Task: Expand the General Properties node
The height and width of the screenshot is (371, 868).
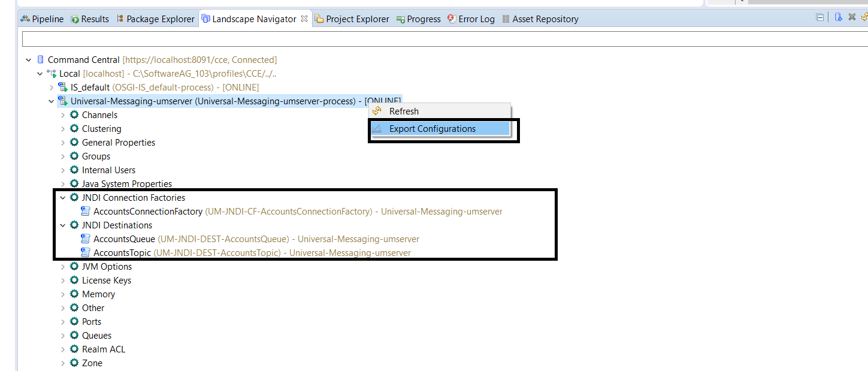Action: tap(63, 143)
